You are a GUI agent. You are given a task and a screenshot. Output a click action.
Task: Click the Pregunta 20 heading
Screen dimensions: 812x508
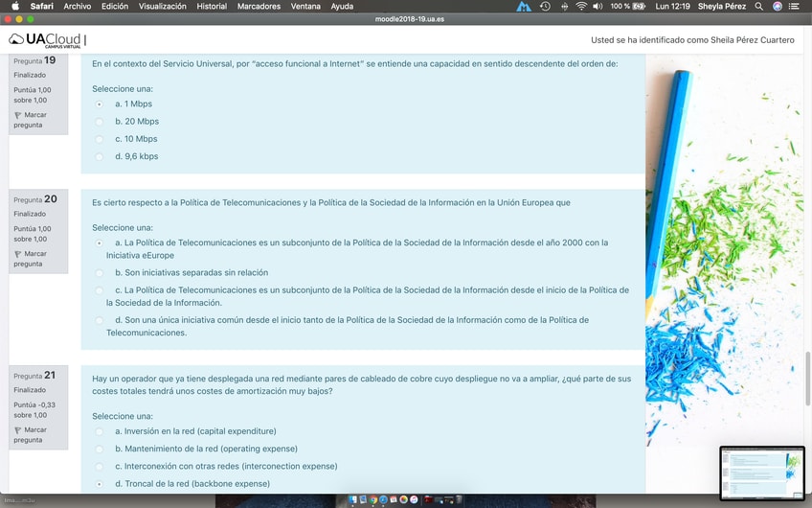coord(35,199)
